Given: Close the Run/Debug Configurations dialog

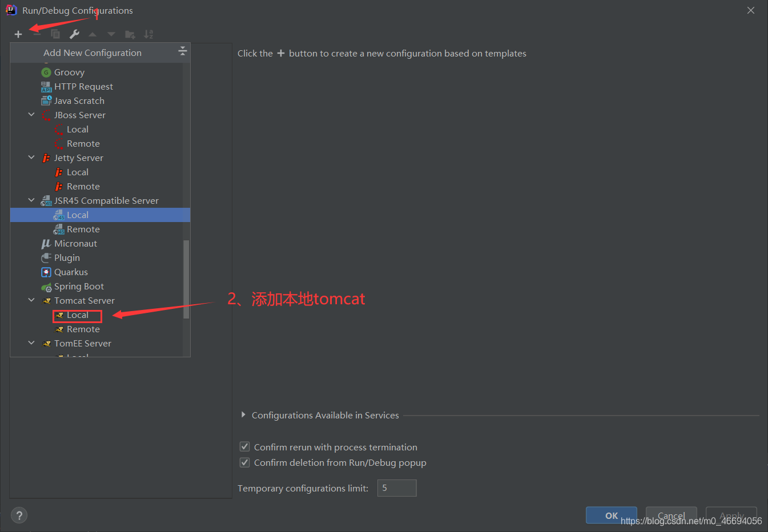Looking at the screenshot, I should coord(751,10).
